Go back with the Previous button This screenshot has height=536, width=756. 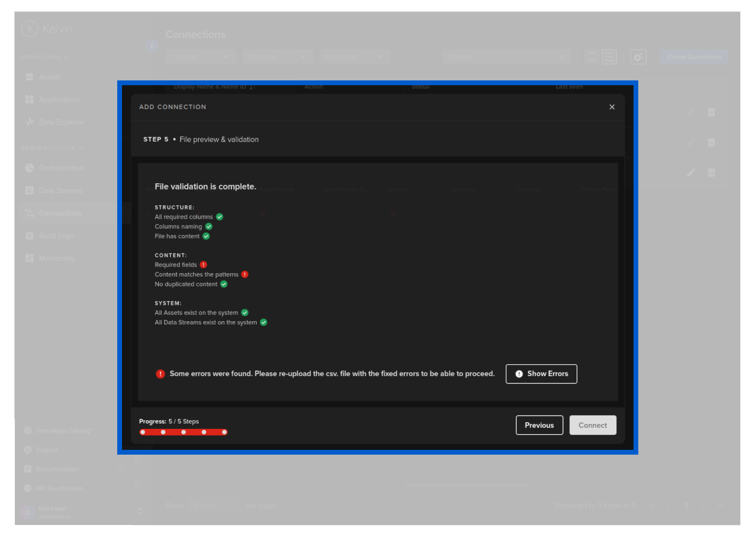tap(539, 425)
